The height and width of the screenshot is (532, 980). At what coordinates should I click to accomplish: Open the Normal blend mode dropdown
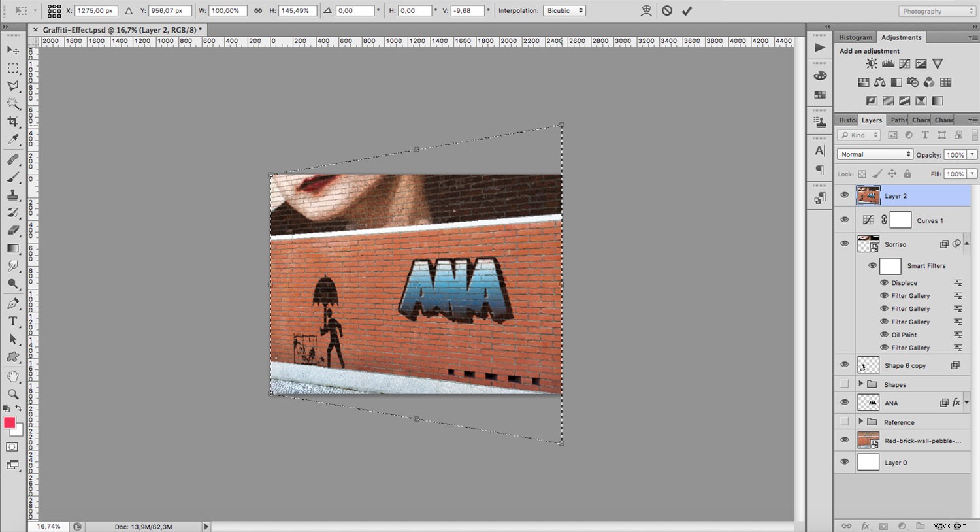[x=874, y=154]
